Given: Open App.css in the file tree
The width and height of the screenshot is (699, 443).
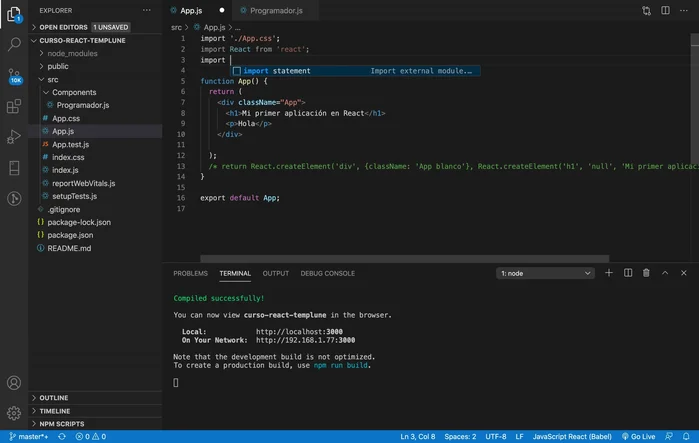Looking at the screenshot, I should [x=95, y=118].
